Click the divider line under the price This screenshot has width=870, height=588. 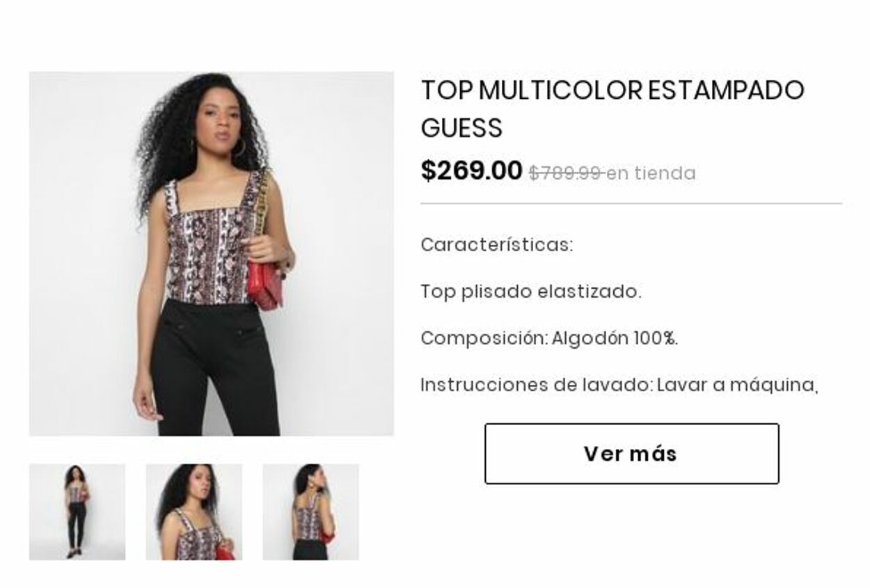[631, 204]
